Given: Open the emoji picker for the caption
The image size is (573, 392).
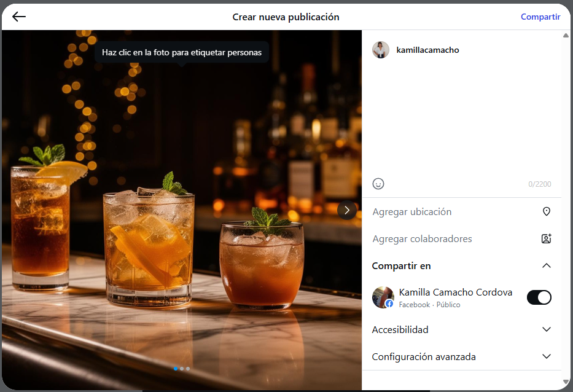Looking at the screenshot, I should coord(378,183).
